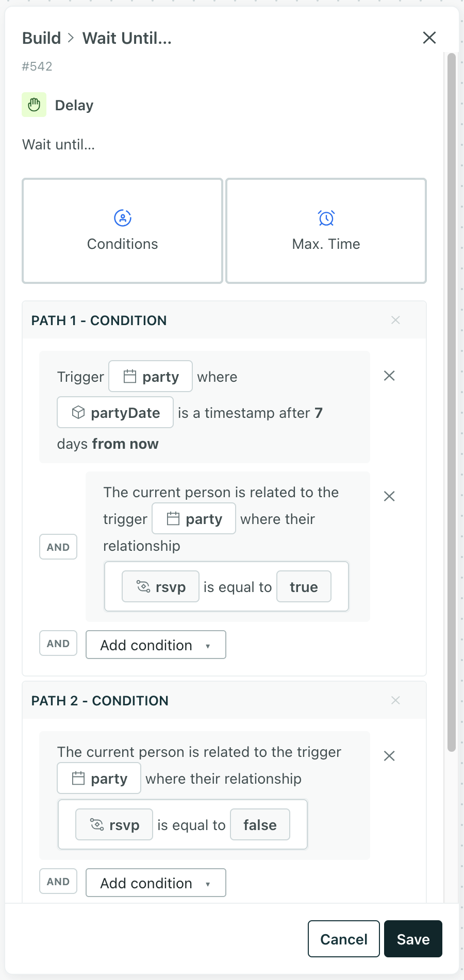This screenshot has width=464, height=980.
Task: Remove the partyDate timestamp condition
Action: (x=389, y=376)
